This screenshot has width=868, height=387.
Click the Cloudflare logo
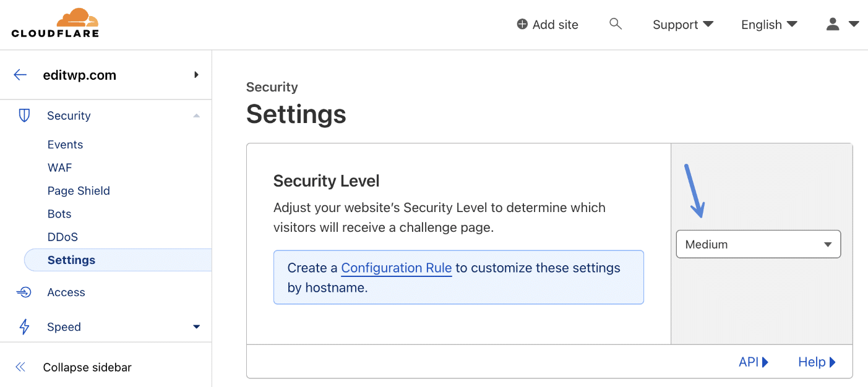(x=54, y=23)
